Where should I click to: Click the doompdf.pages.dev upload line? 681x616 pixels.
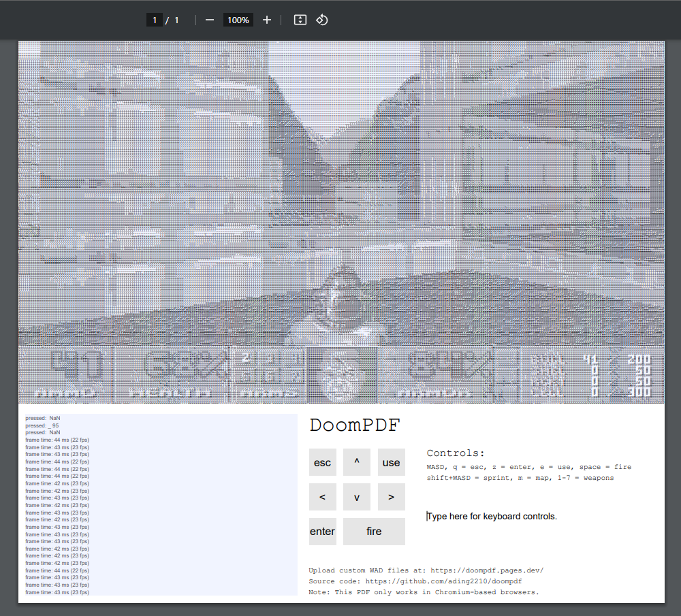click(x=426, y=570)
